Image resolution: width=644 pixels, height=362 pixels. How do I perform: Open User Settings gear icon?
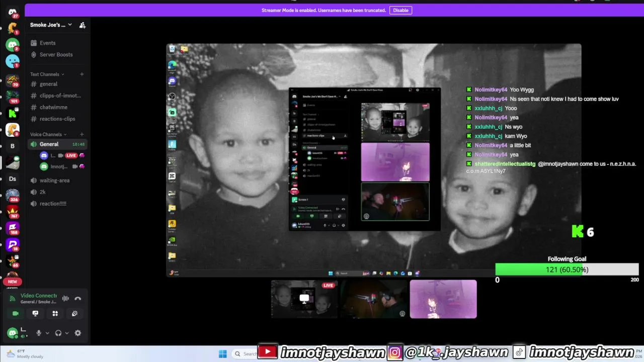coord(78,333)
